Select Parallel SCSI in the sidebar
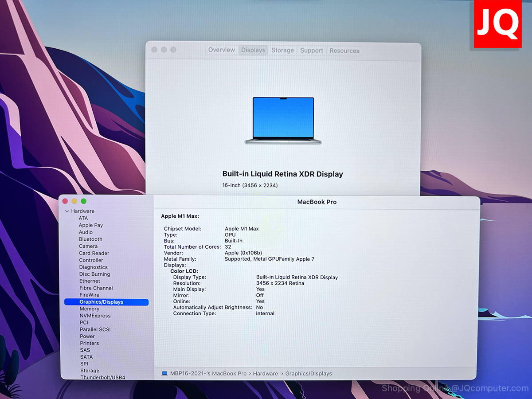532x399 pixels. pyautogui.click(x=95, y=329)
